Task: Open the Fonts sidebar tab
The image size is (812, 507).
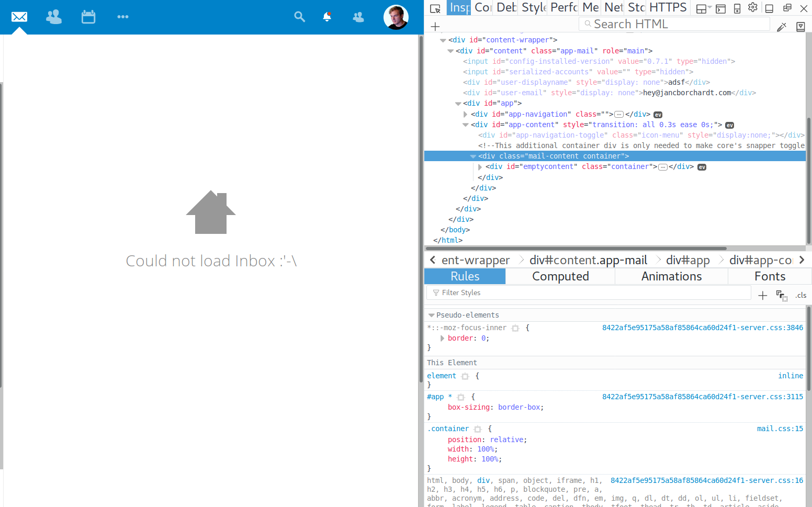Action: [x=770, y=276]
